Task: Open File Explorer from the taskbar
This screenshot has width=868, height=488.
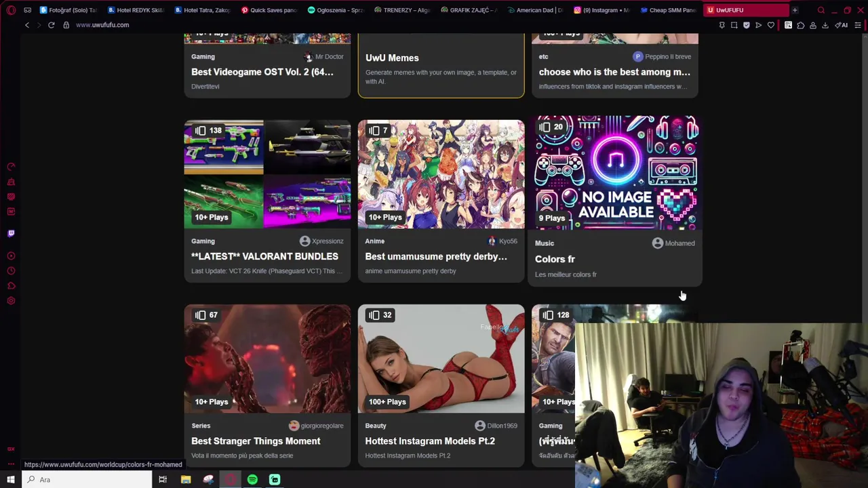Action: click(186, 480)
